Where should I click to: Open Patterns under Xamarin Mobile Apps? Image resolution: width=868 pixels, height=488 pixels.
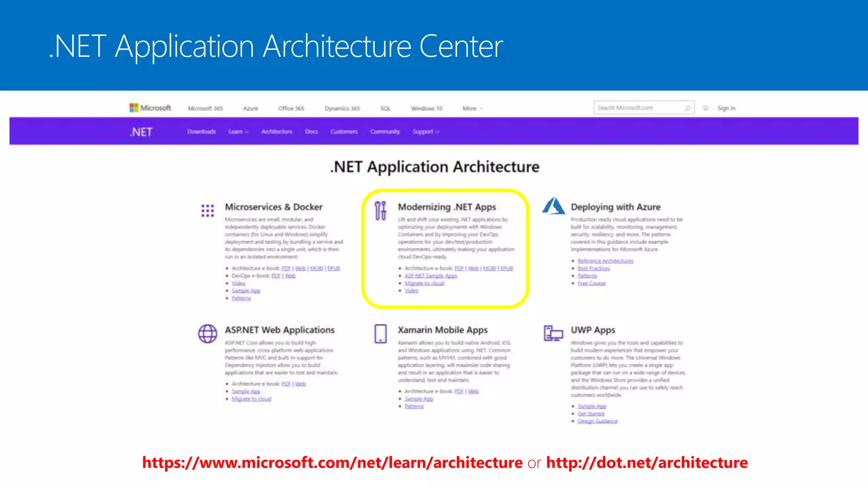tap(414, 407)
